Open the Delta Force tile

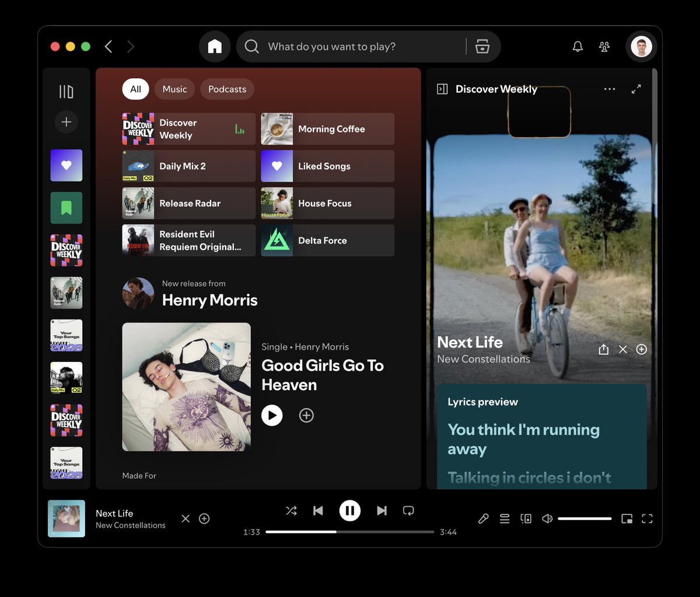coord(328,240)
